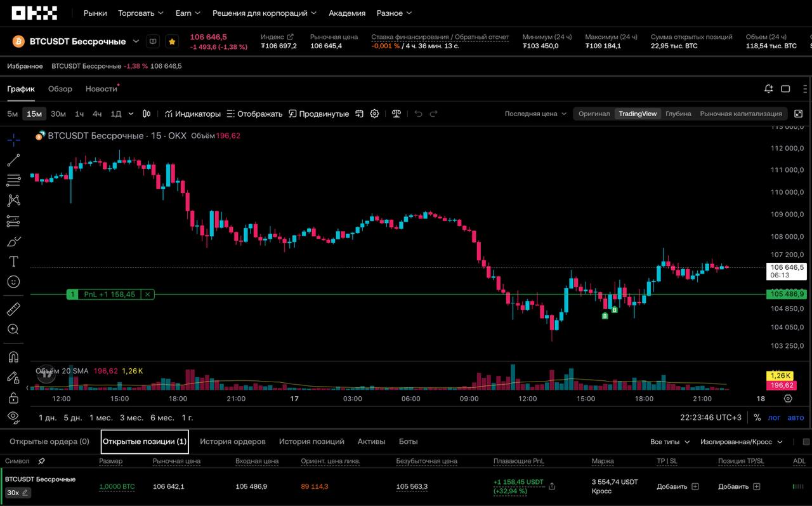Toggle BTCUSDT favorite star
This screenshot has height=506, width=812.
[x=171, y=41]
